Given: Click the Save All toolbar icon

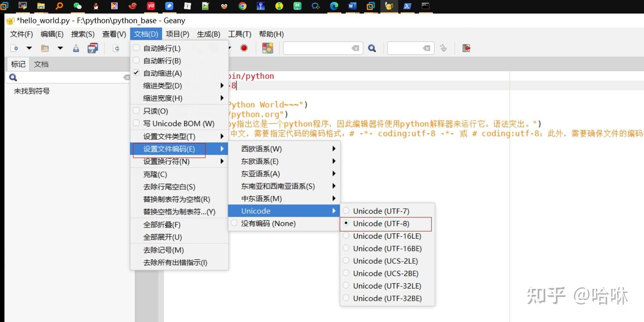Looking at the screenshot, I should 93,48.
